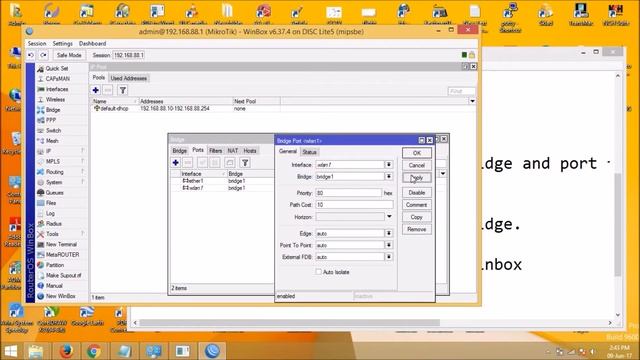Open the Edge dropdown
The height and width of the screenshot is (360, 640).
[x=389, y=233]
